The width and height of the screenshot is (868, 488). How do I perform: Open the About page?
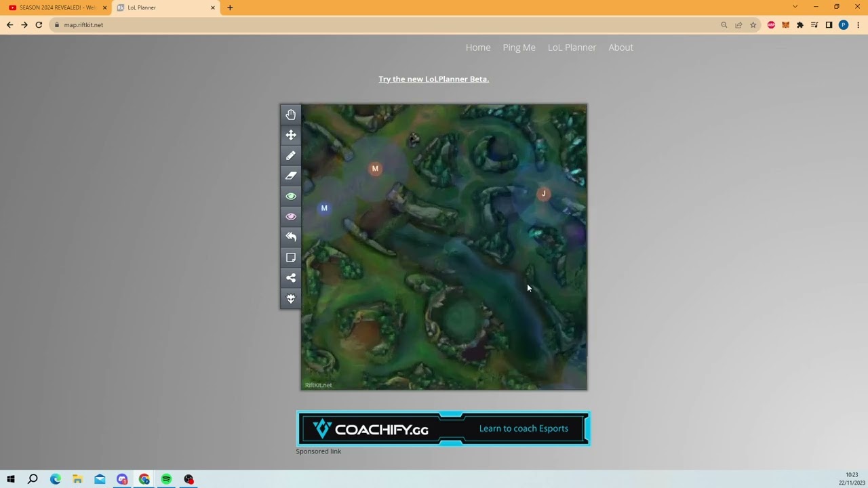click(620, 47)
